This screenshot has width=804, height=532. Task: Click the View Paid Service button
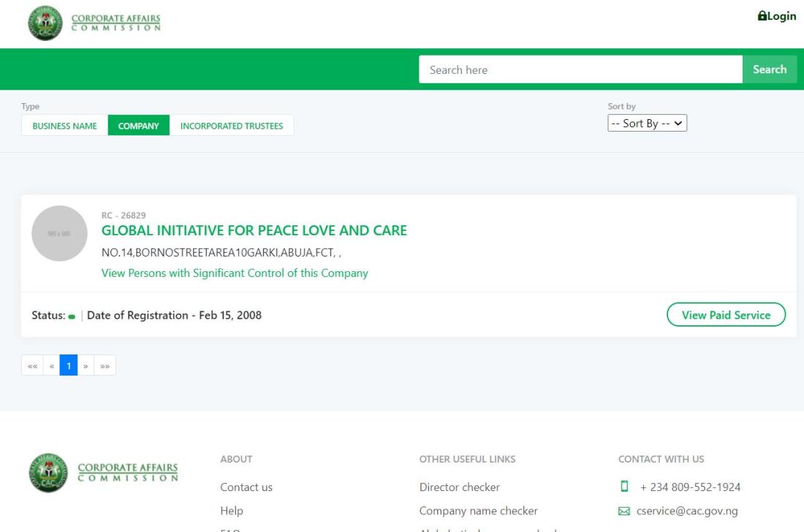[x=726, y=315]
